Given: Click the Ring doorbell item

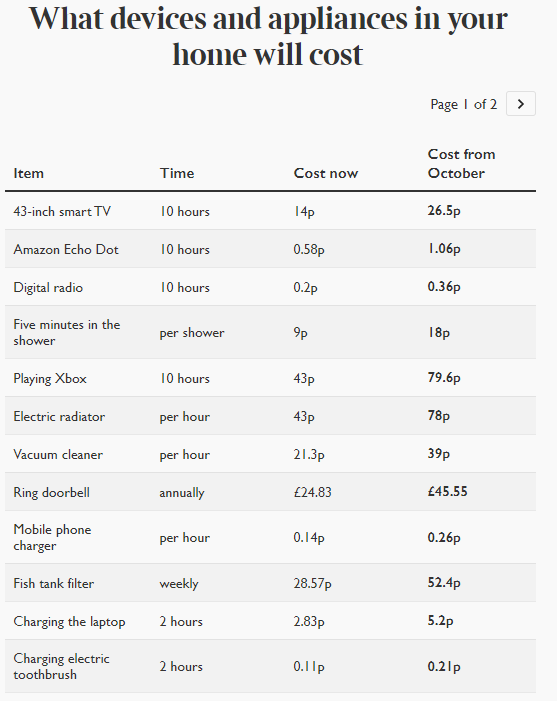Looking at the screenshot, I should coord(51,493).
